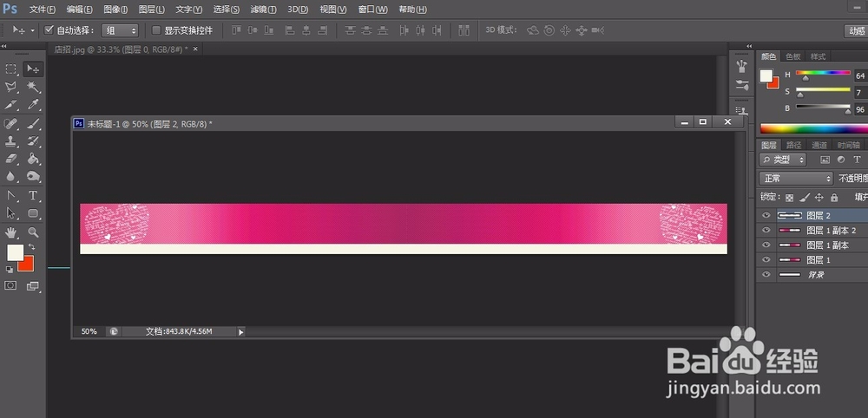This screenshot has height=418, width=868.
Task: Switch to the 路径 tab
Action: (x=794, y=145)
